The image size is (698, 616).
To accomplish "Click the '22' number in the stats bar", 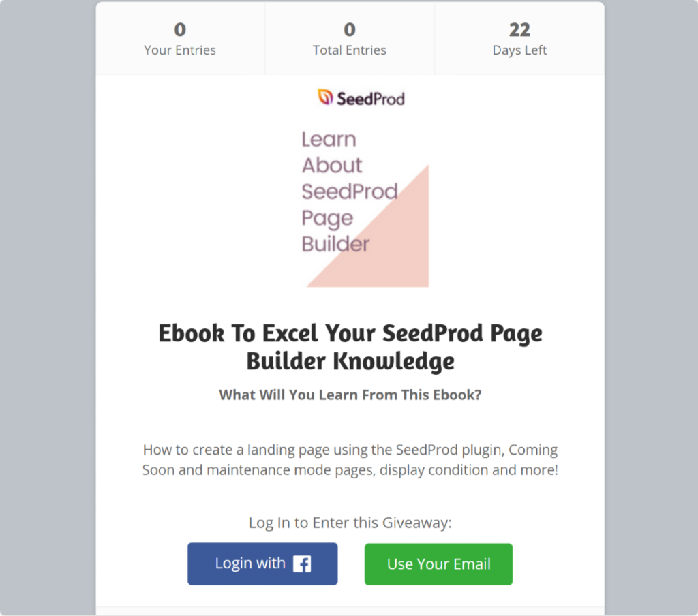I will [x=519, y=29].
